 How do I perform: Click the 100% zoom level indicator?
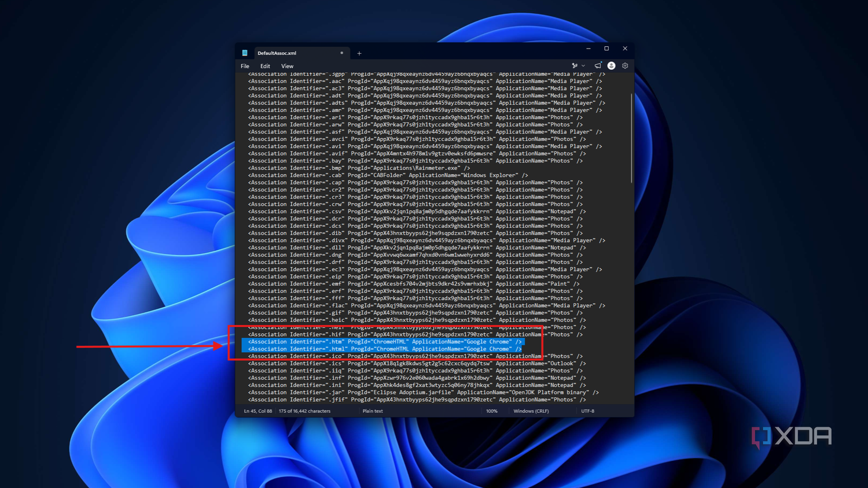click(x=491, y=411)
